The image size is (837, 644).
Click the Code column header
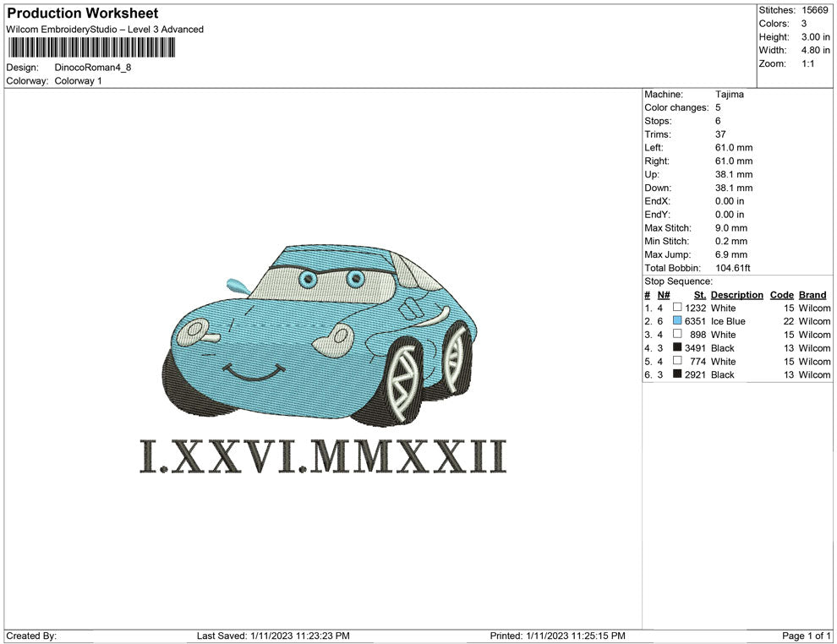click(781, 294)
